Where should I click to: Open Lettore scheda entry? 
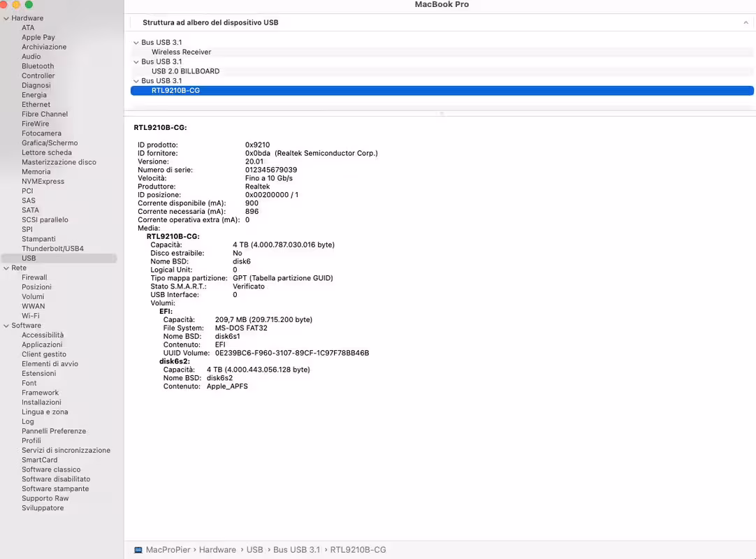tap(46, 153)
